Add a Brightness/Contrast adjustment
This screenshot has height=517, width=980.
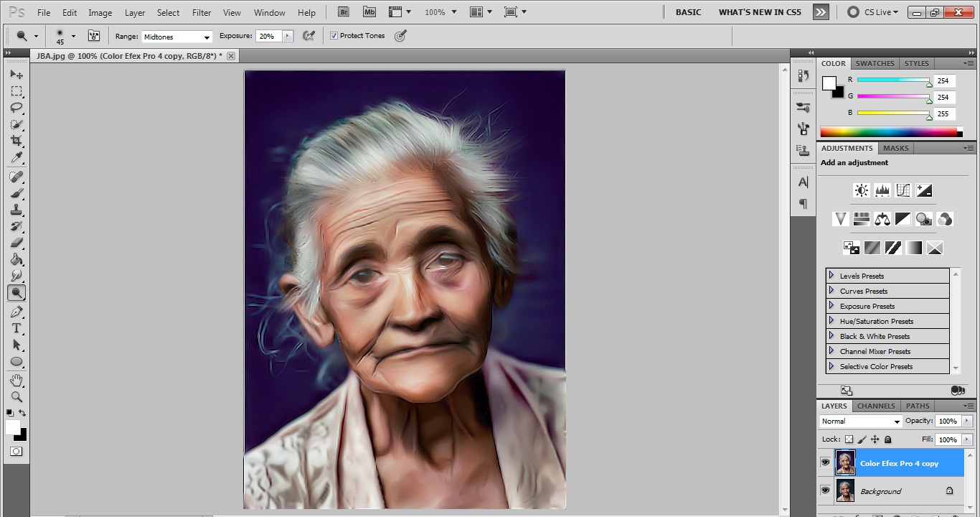click(x=861, y=190)
